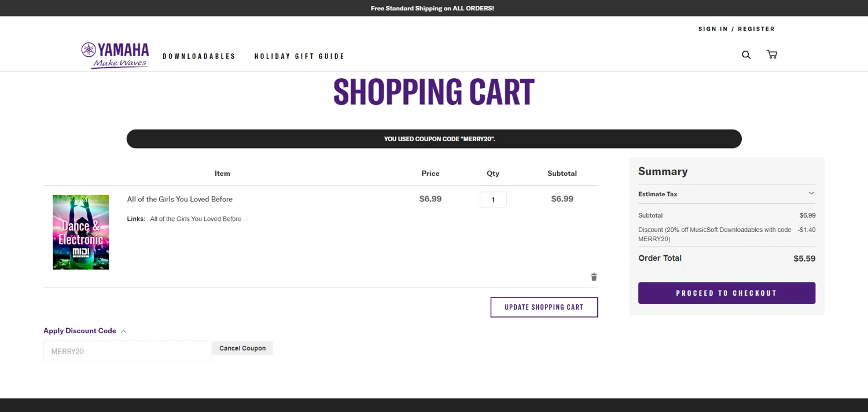868x412 pixels.
Task: Click the Price column header
Action: [431, 173]
